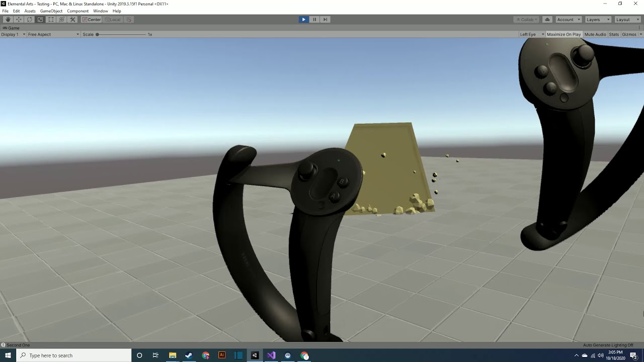Select the Rotate tool
The width and height of the screenshot is (644, 362).
30,20
